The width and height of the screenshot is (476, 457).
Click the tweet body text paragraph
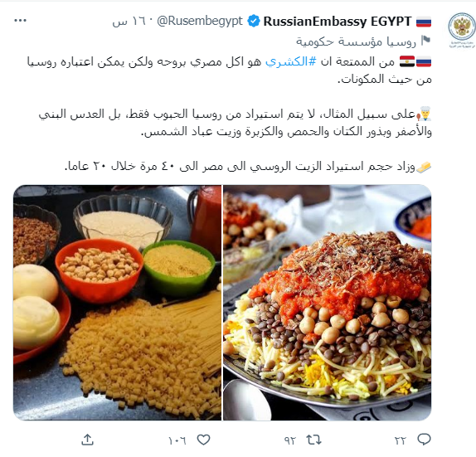point(229,114)
